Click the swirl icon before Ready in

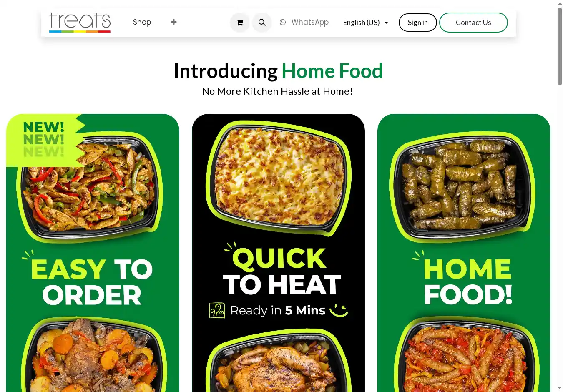pos(217,311)
